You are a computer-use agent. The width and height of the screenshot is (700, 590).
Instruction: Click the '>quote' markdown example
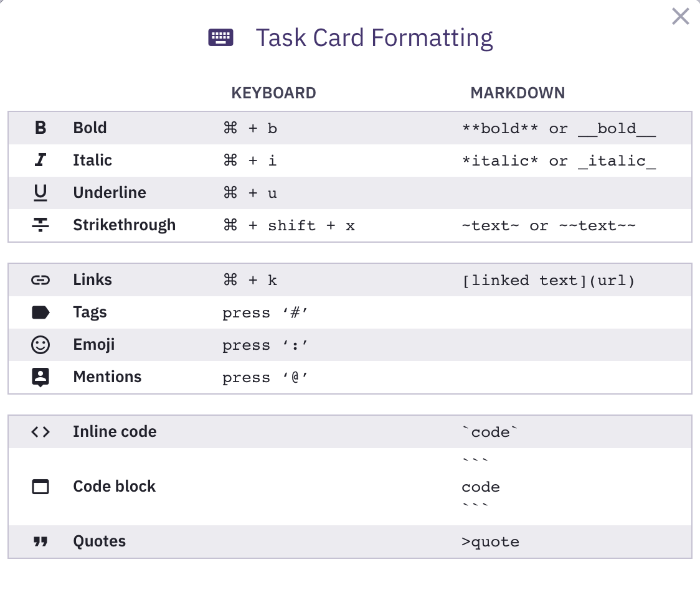(x=491, y=542)
